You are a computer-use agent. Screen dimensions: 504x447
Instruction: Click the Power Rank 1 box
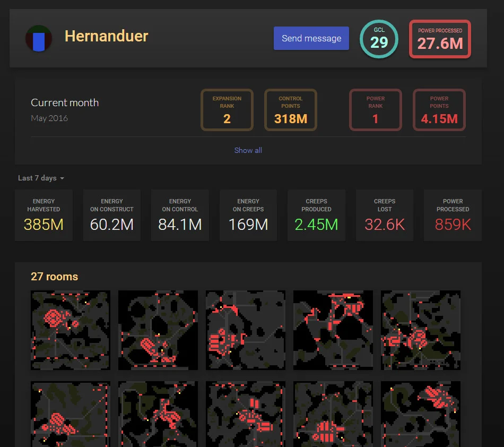(375, 110)
